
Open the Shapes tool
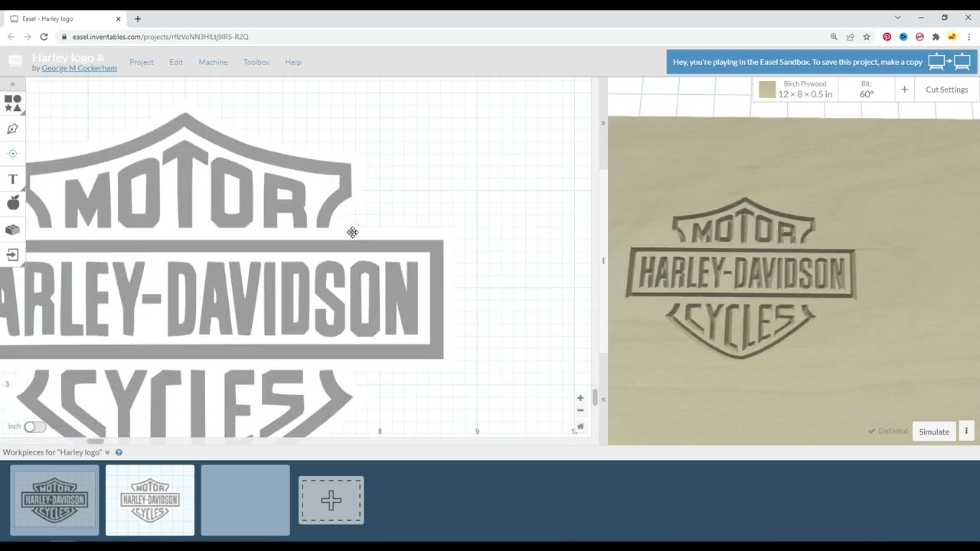13,103
